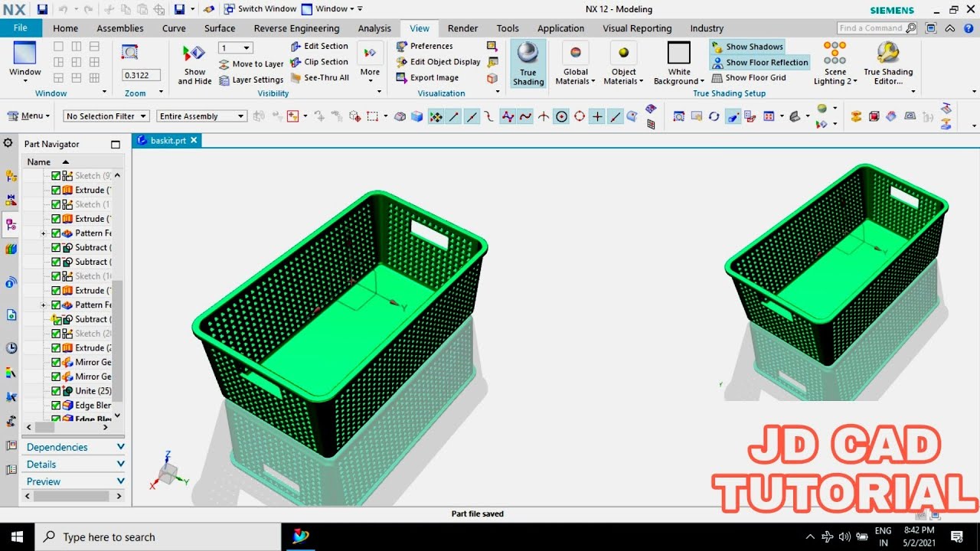The height and width of the screenshot is (551, 980).
Task: Click Edit Section
Action: tap(319, 46)
